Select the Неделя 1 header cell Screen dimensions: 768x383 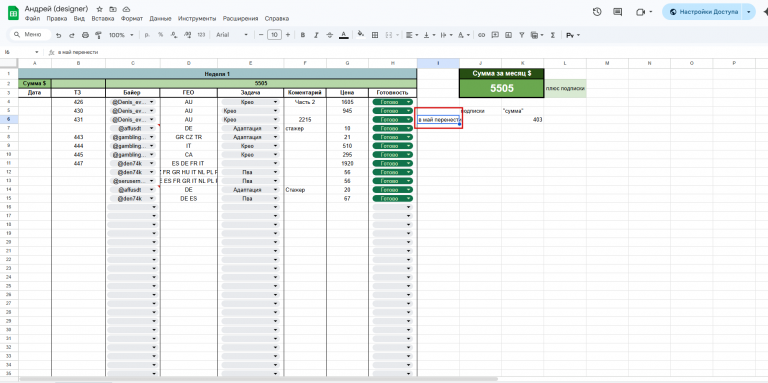[217, 73]
